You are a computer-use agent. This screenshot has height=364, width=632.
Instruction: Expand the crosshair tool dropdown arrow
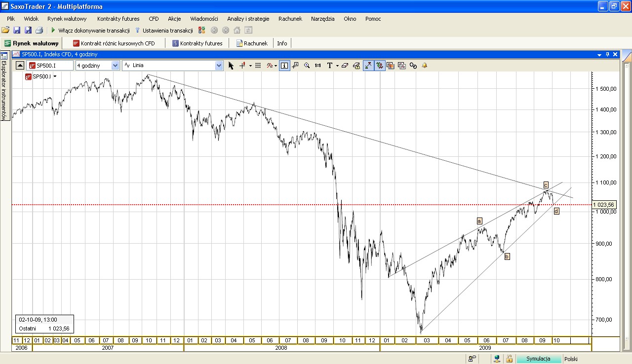(250, 65)
